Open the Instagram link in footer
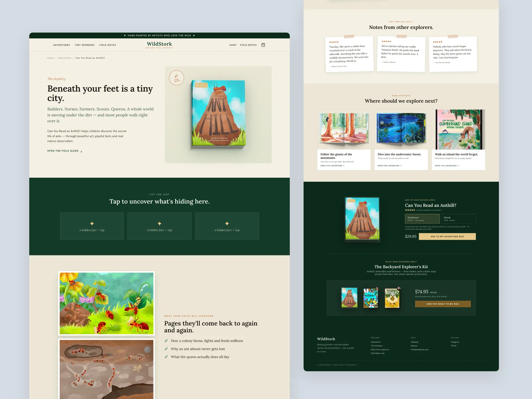This screenshot has height=399, width=532. tap(455, 342)
